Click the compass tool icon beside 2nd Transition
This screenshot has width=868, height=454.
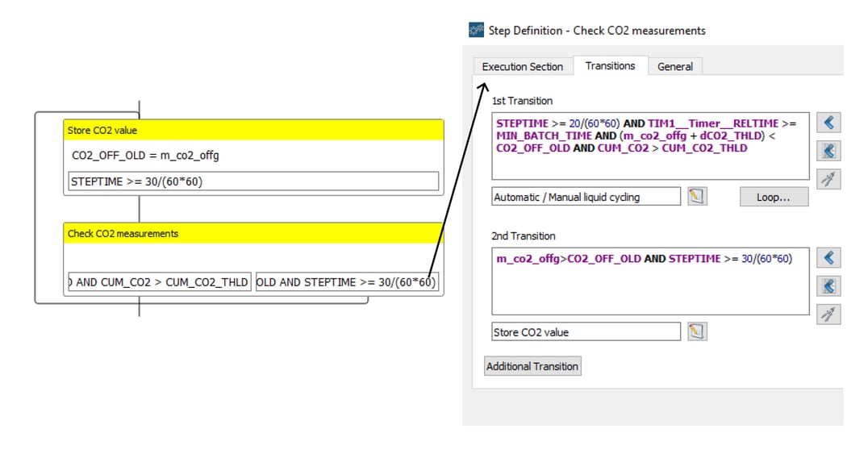click(828, 314)
